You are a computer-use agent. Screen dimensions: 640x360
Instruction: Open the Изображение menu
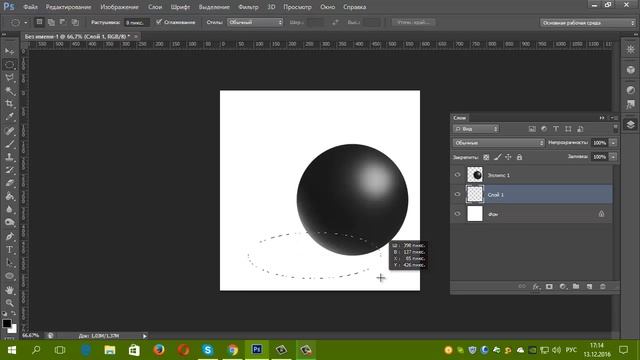pyautogui.click(x=120, y=7)
